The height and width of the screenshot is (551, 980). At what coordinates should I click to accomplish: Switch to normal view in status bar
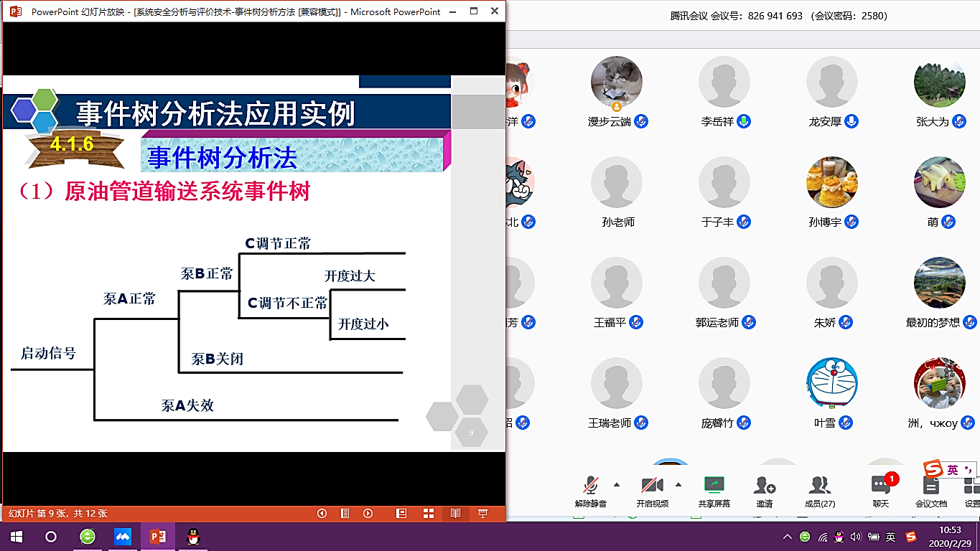click(x=401, y=514)
